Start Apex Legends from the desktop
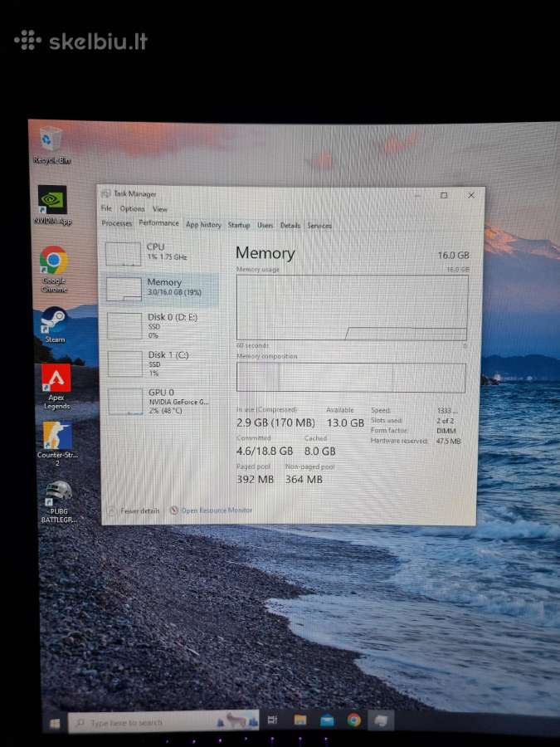This screenshot has height=747, width=560. [56, 386]
